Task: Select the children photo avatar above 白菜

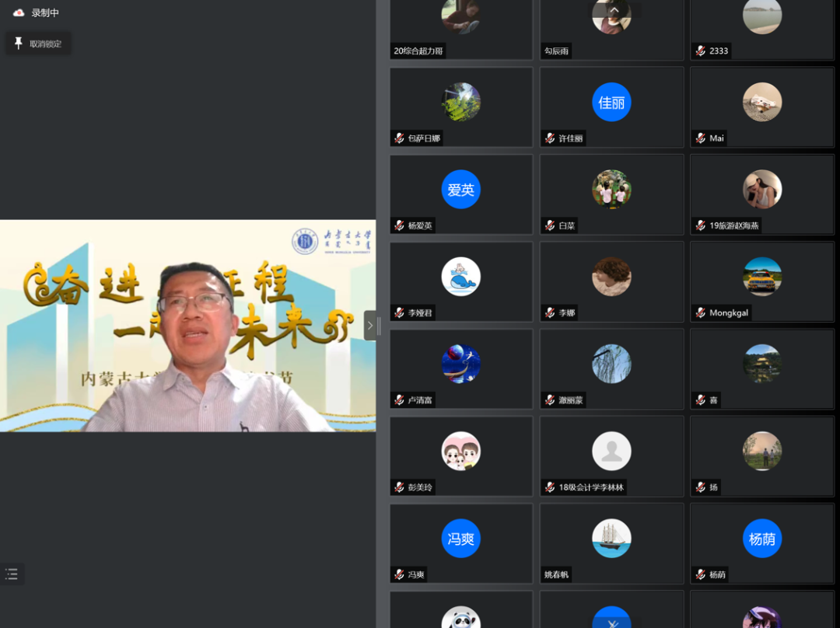Action: coord(611,189)
